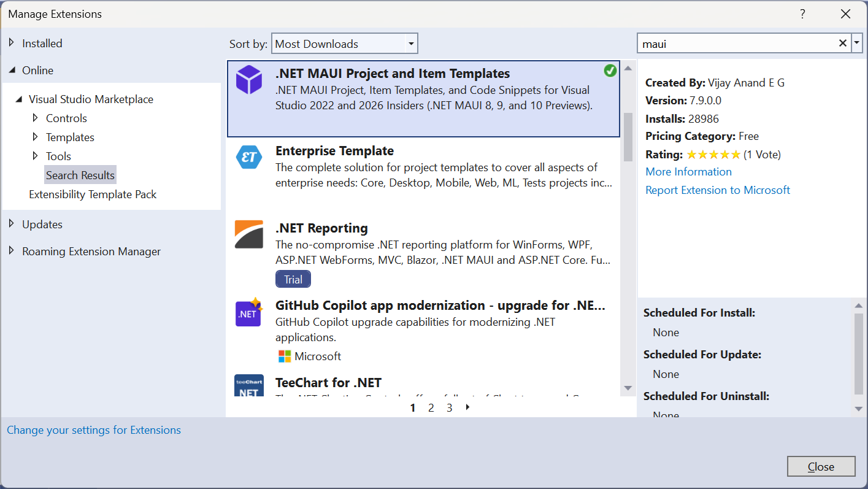Screen dimensions: 868x489
Task: Click the .NET MAUI purple cube icon
Action: [x=249, y=80]
